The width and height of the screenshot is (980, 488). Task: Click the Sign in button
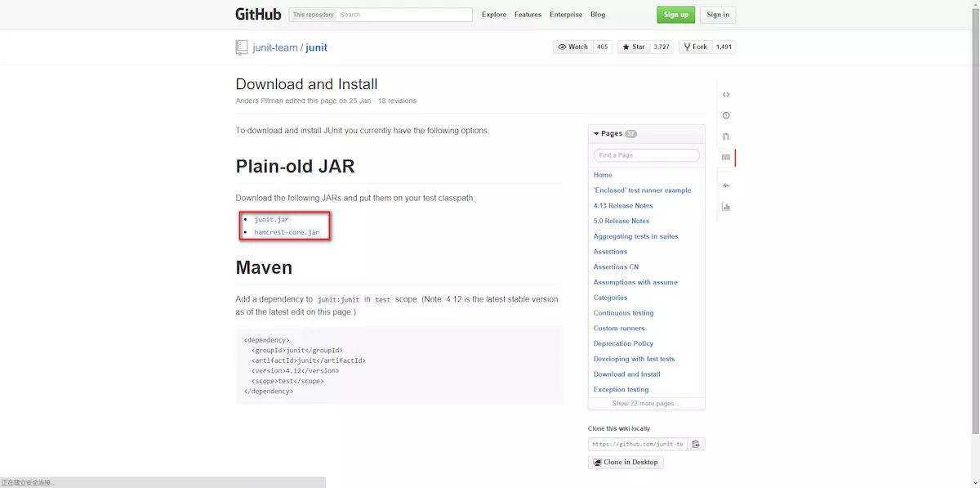[718, 15]
